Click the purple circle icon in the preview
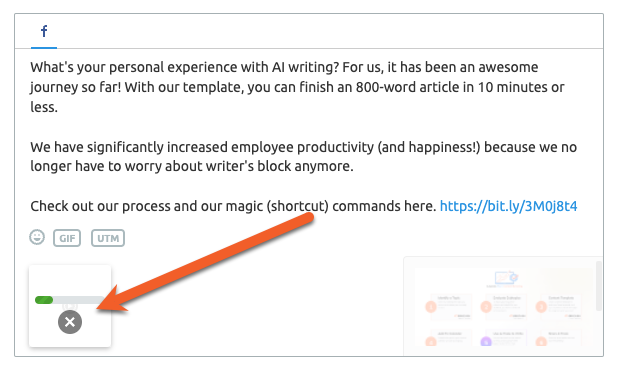Screen dimensions: 629x373 pos(486,342)
